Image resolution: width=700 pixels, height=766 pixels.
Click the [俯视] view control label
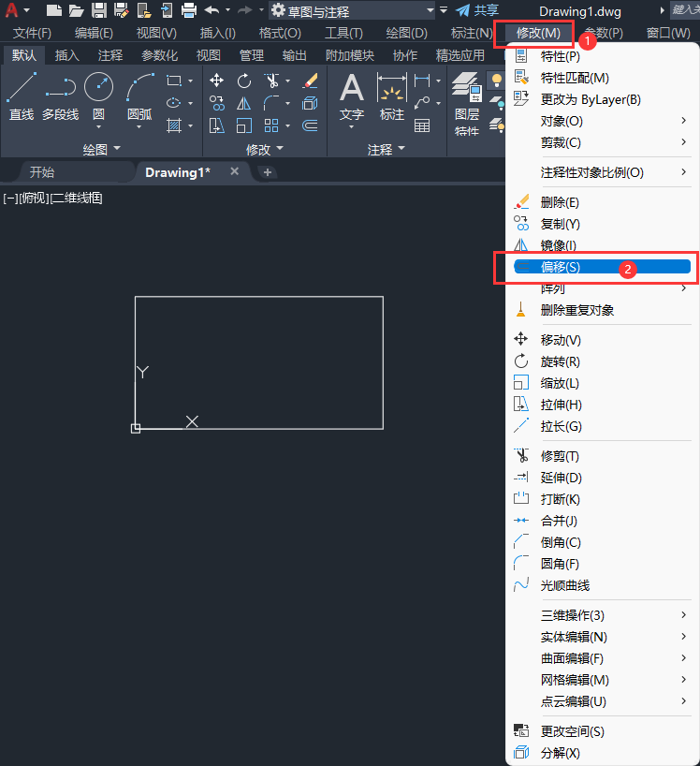pyautogui.click(x=35, y=199)
